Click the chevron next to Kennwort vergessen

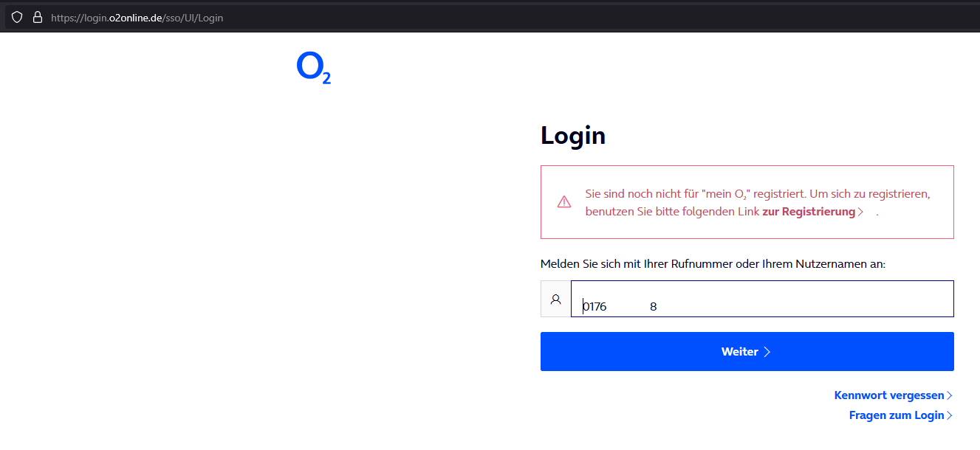pyautogui.click(x=950, y=396)
